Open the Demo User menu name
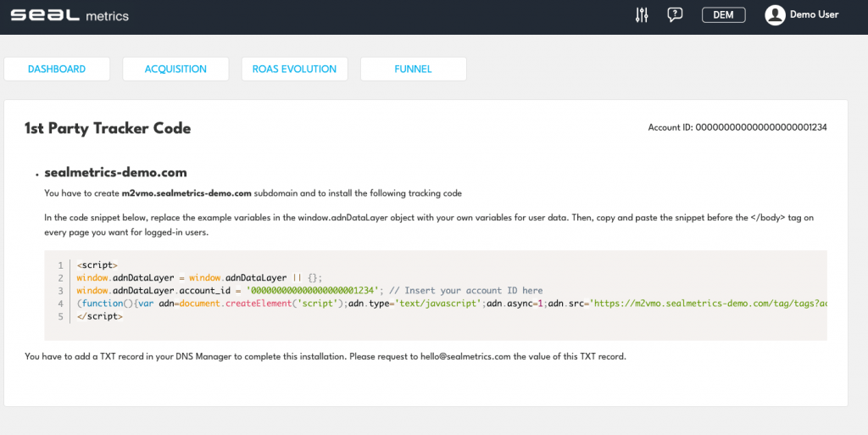868x435 pixels. point(814,14)
